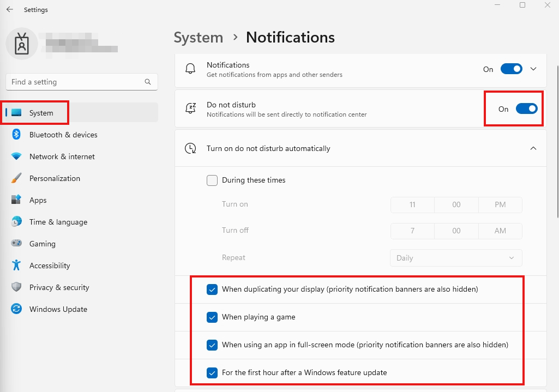Open the Repeat Daily dropdown
559x392 pixels.
coord(456,258)
